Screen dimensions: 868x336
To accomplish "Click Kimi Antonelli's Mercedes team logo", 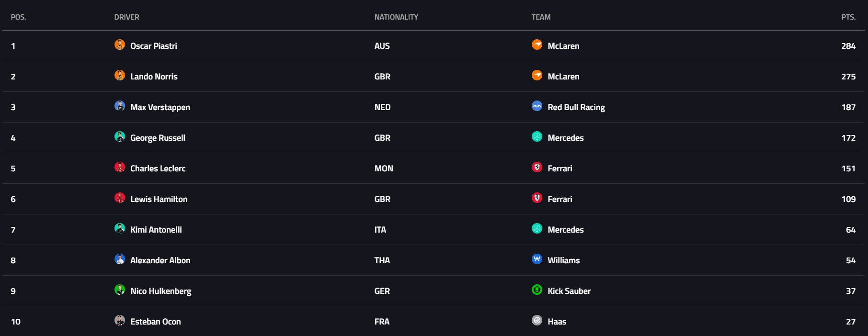I will [x=537, y=228].
